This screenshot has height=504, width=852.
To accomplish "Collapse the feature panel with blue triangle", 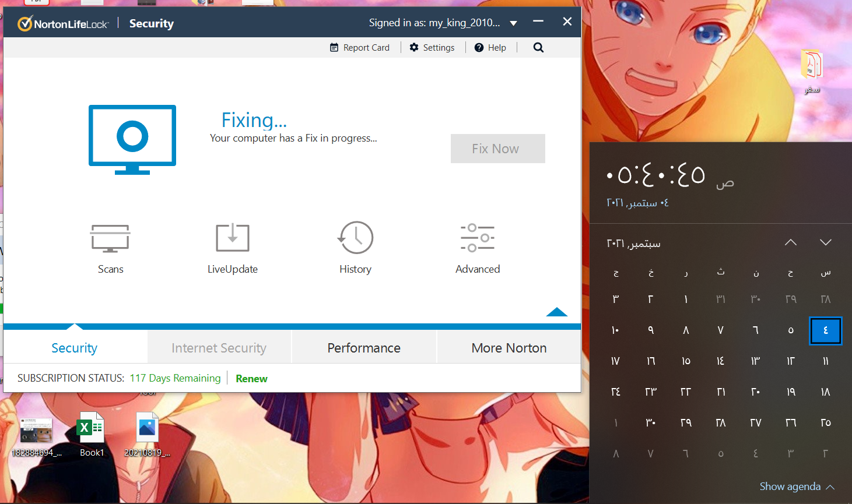I will (x=557, y=312).
